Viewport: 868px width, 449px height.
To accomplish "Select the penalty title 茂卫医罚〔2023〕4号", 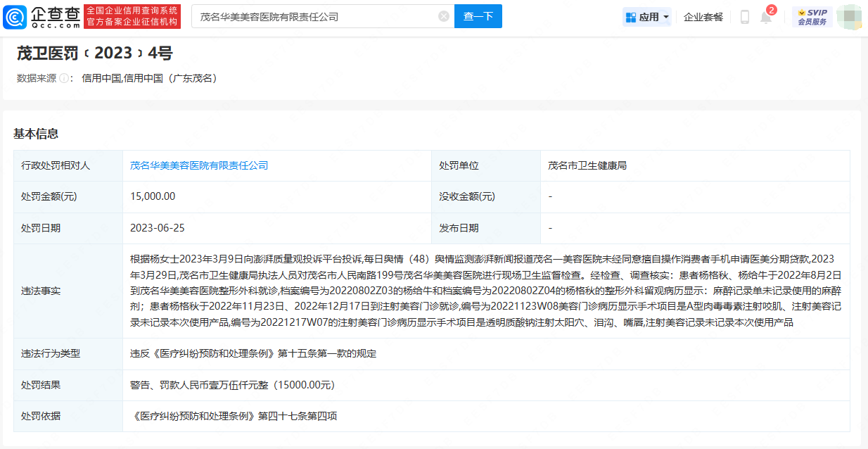I will pos(95,53).
